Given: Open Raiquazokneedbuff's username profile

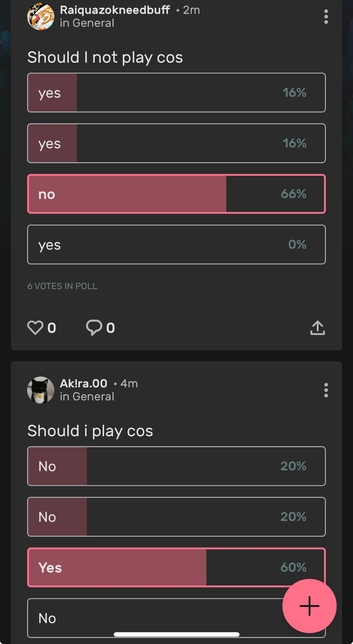Looking at the screenshot, I should 114,10.
